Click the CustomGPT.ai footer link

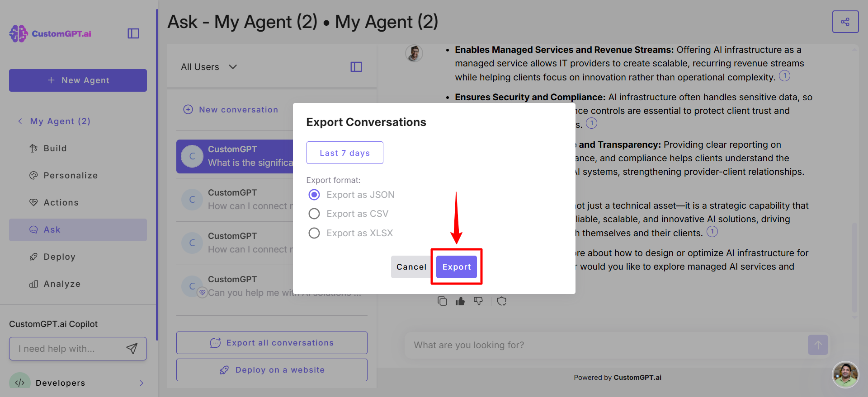tap(637, 378)
